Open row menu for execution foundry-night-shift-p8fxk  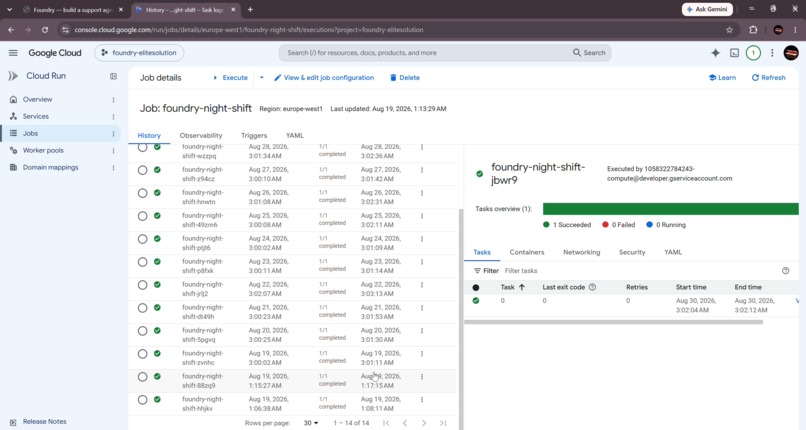[422, 262]
